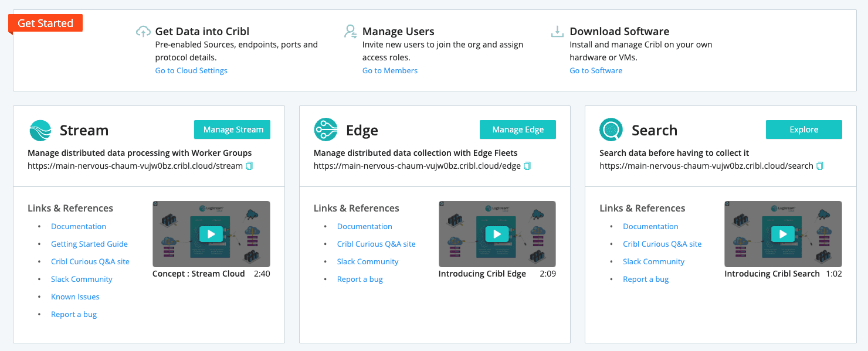Copy the Stream URL with copy icon
The height and width of the screenshot is (351, 868).
click(249, 166)
